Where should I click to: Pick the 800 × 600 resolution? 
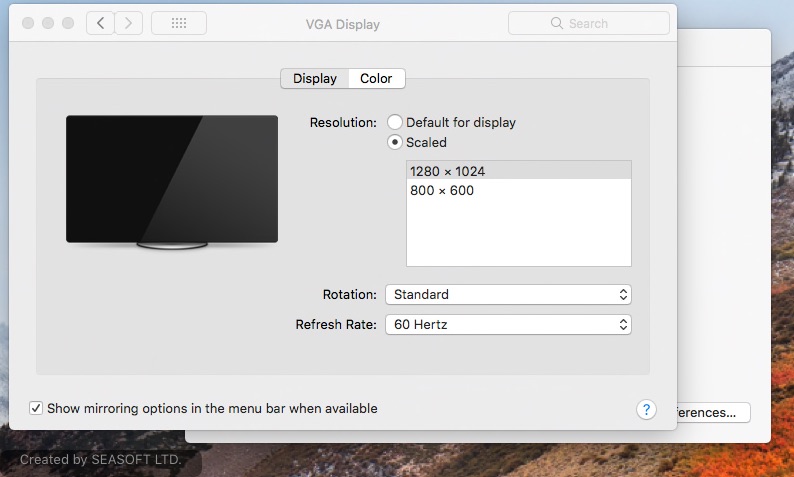pos(442,190)
